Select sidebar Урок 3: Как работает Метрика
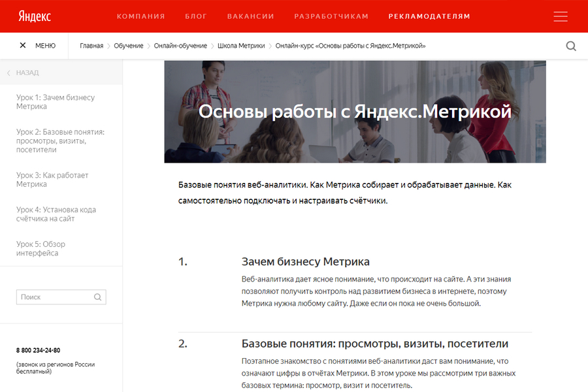 (52, 180)
